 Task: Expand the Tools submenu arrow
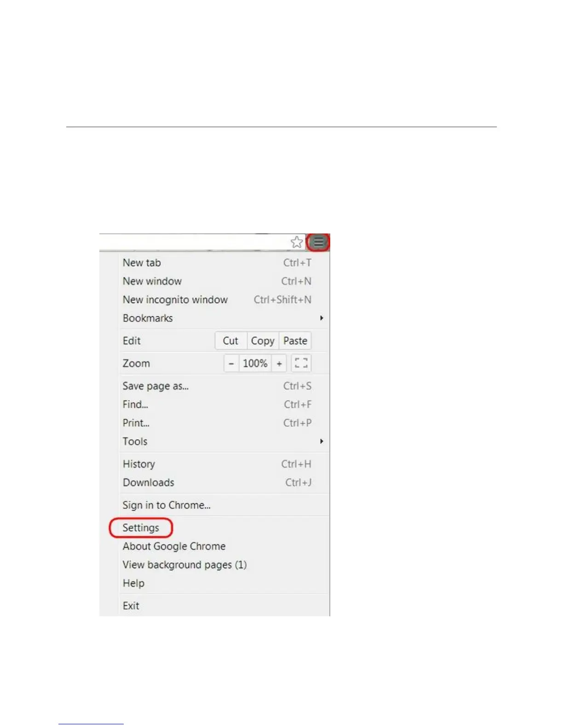(x=322, y=441)
